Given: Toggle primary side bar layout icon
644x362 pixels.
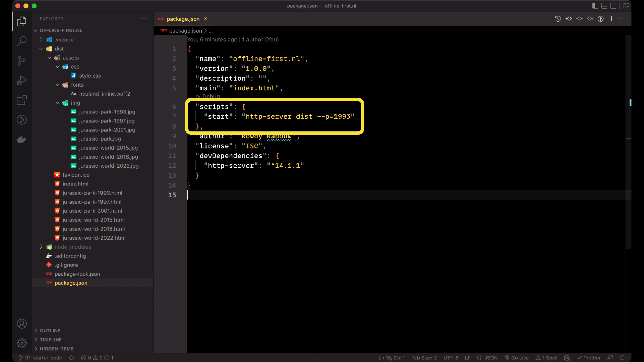Looking at the screenshot, I should point(595,6).
